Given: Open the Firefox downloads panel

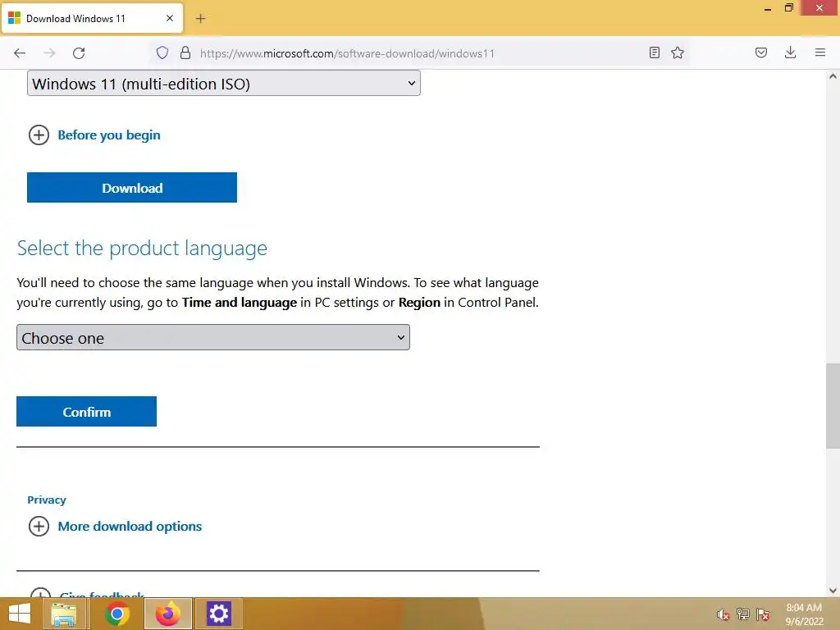Looking at the screenshot, I should coord(790,52).
